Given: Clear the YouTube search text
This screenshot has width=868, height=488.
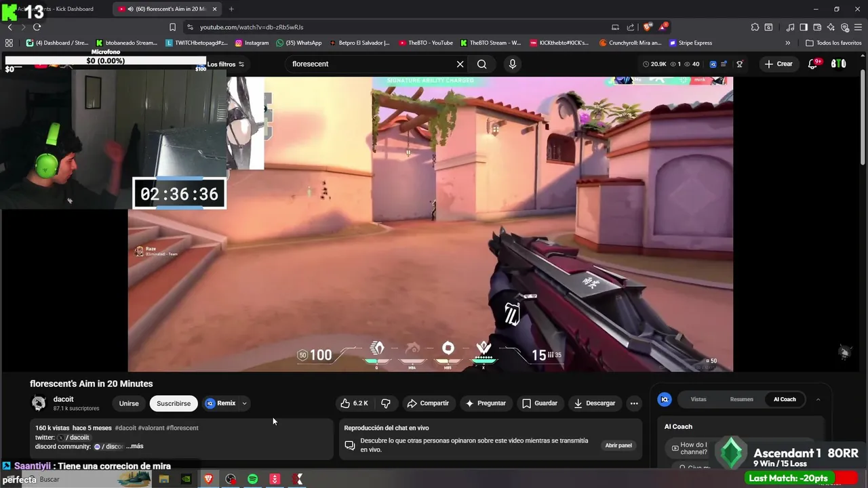Looking at the screenshot, I should [460, 64].
